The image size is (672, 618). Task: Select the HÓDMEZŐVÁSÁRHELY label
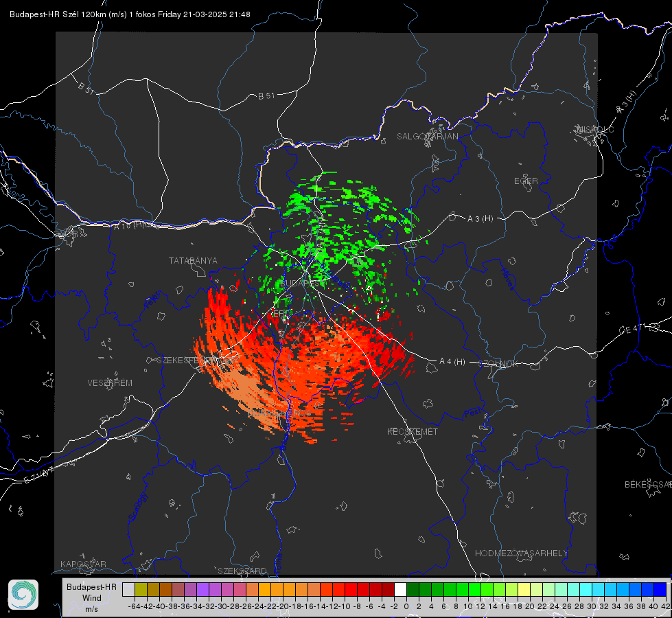[x=521, y=553]
